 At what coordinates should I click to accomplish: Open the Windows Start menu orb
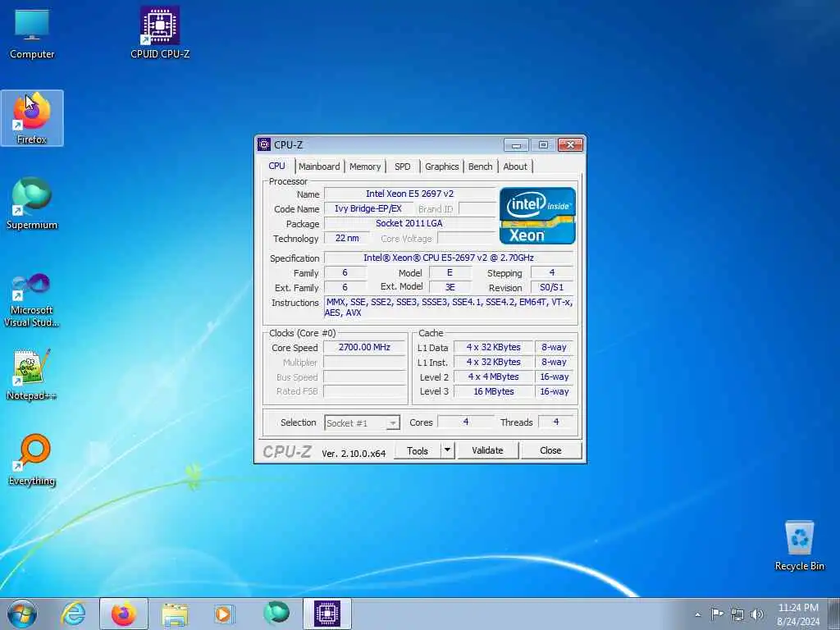tap(22, 614)
